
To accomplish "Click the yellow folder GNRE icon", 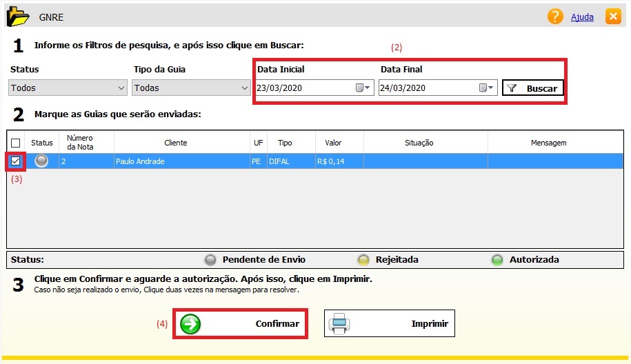I will click(17, 16).
